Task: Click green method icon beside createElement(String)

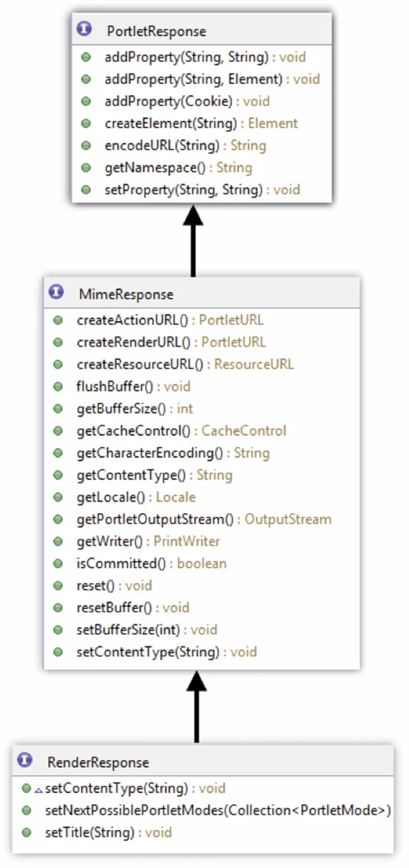Action: pyautogui.click(x=86, y=123)
